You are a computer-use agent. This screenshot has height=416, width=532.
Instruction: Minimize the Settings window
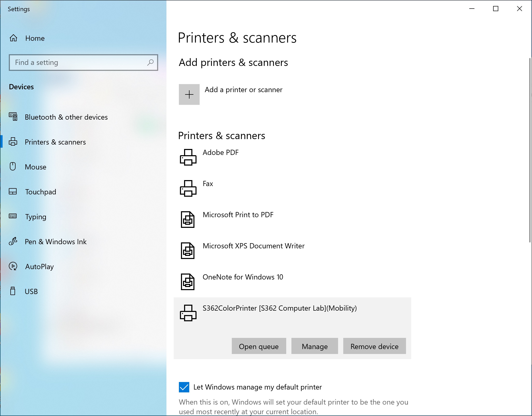pos(472,9)
